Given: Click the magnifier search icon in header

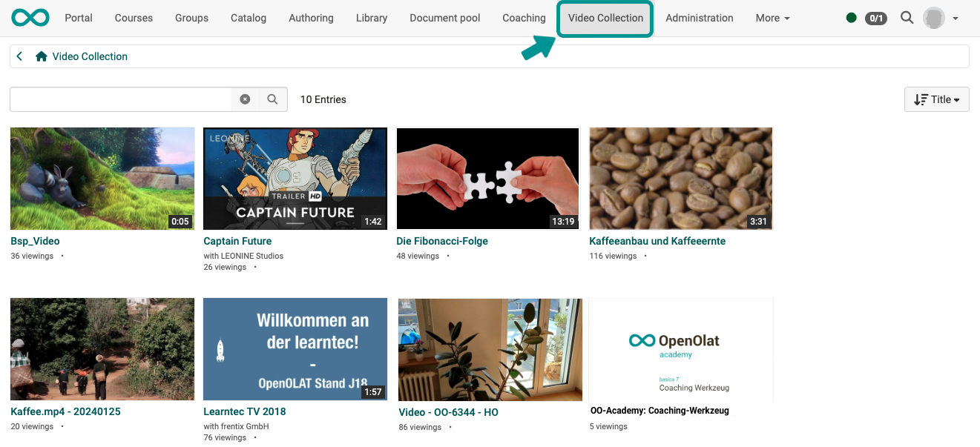Looking at the screenshot, I should 907,18.
